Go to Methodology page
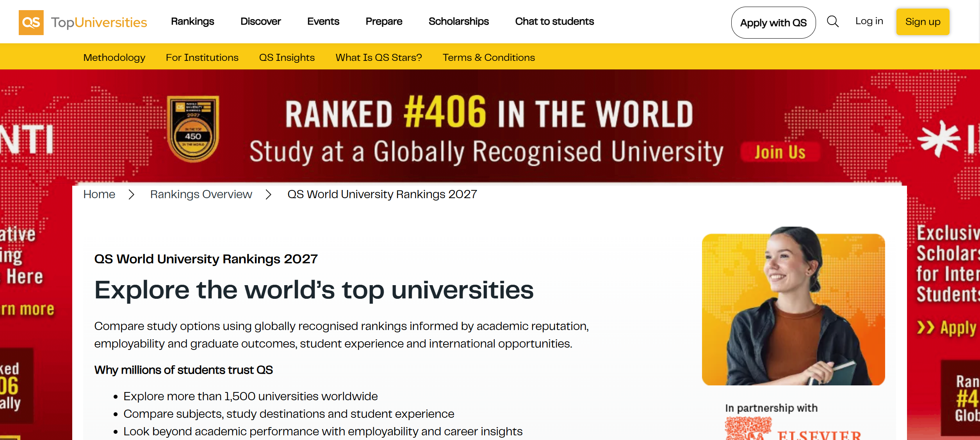 pyautogui.click(x=114, y=57)
